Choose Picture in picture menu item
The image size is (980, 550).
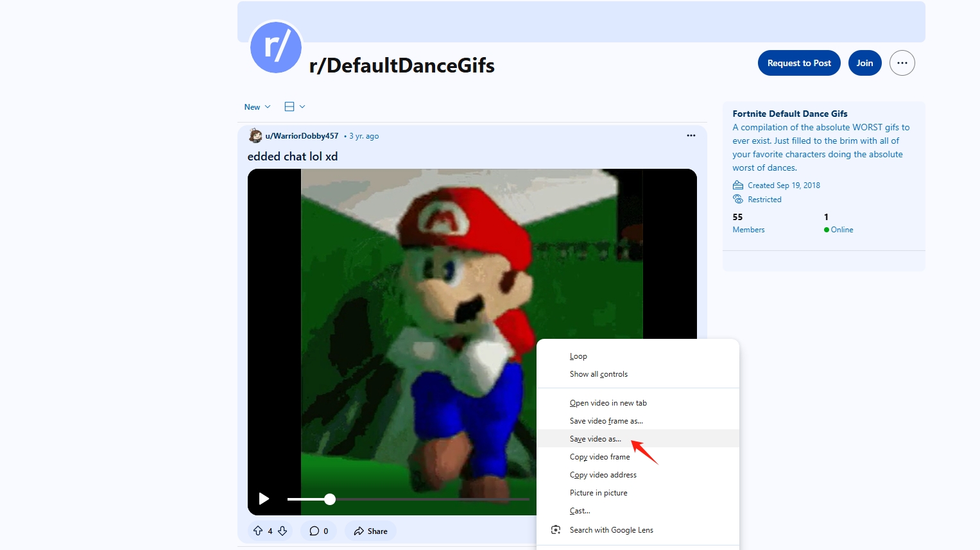(x=638, y=493)
